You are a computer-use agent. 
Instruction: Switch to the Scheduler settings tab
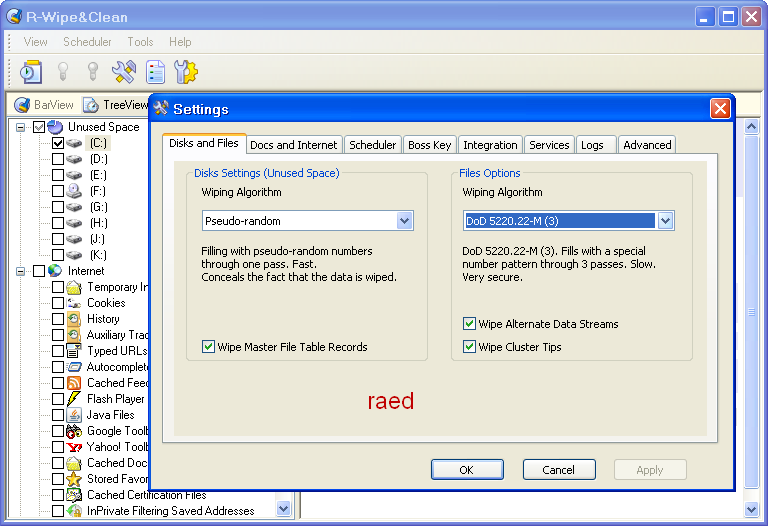click(x=372, y=145)
